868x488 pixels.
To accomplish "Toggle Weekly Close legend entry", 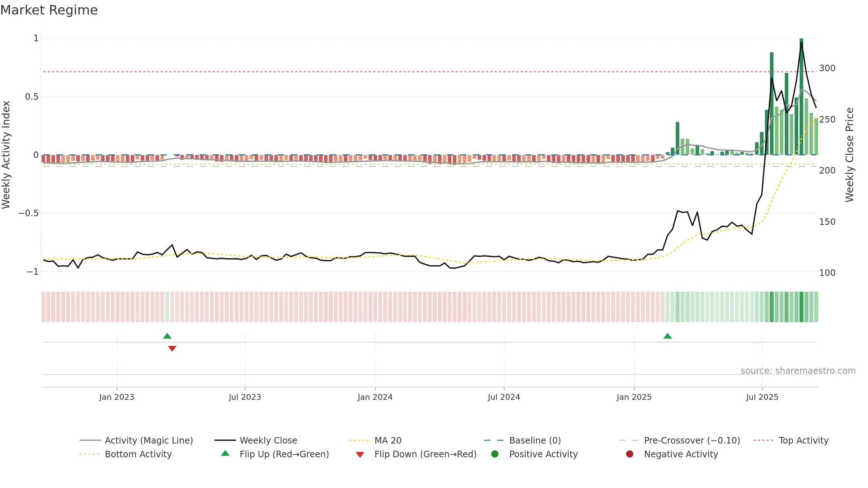I will 256,440.
